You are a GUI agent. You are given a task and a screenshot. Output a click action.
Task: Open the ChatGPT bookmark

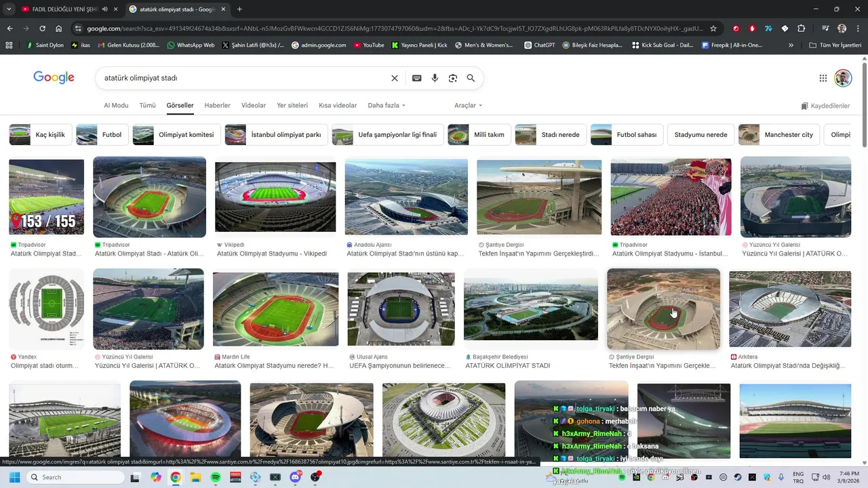[x=539, y=45]
